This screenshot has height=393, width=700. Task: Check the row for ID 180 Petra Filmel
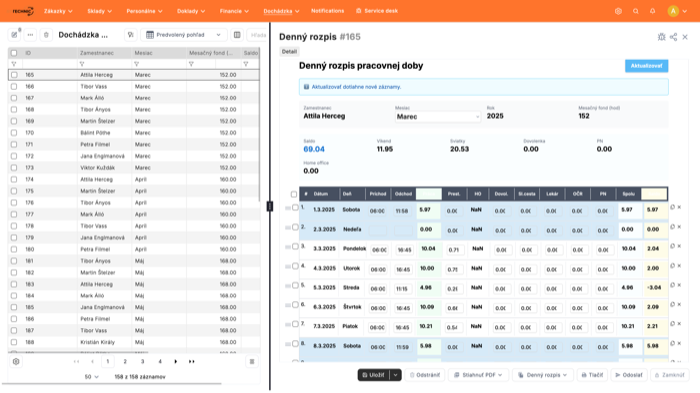[x=14, y=249]
